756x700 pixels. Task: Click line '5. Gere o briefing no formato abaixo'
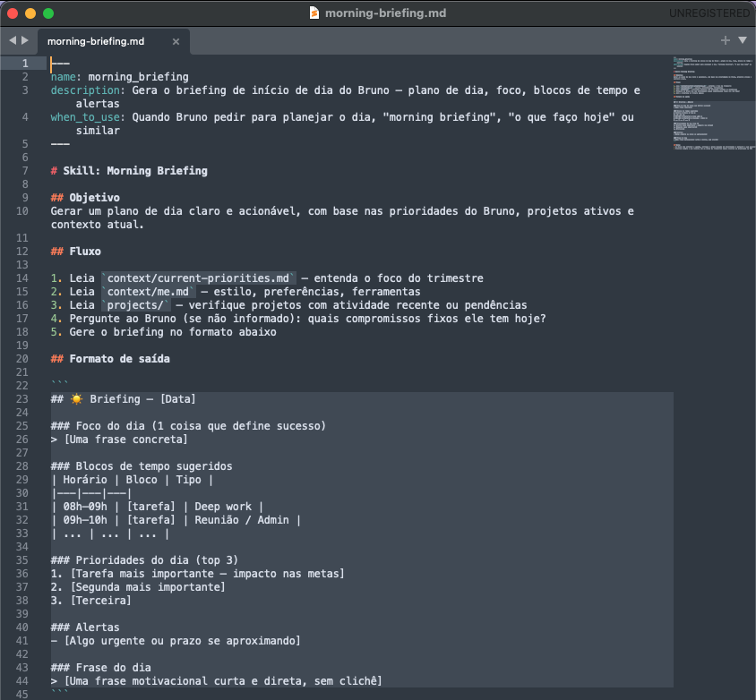pyautogui.click(x=163, y=332)
